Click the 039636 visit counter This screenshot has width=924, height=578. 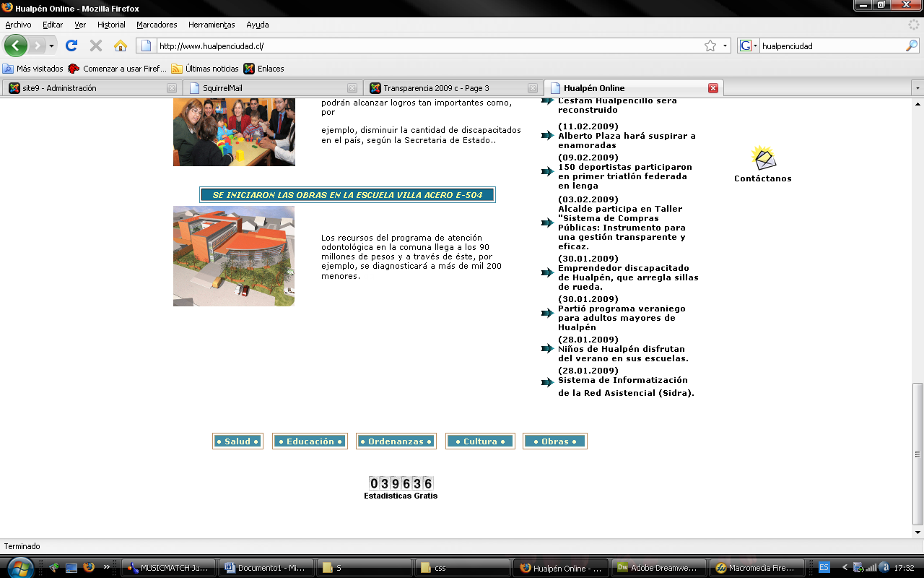401,483
